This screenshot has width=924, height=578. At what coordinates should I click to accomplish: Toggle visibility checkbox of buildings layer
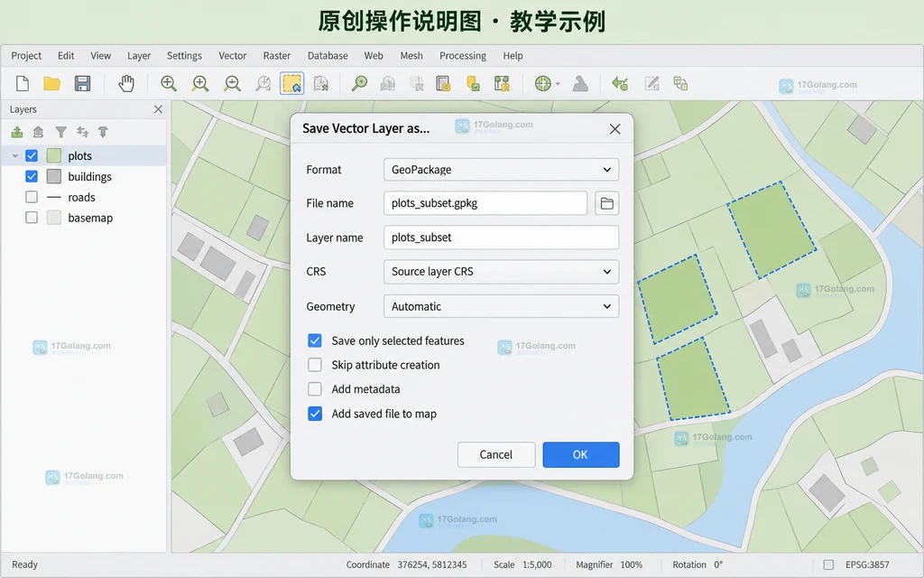[32, 176]
